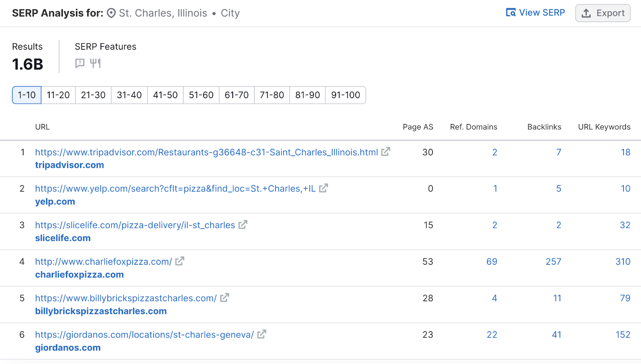641x364 pixels.
Task: Open the giordanos st-charles-geneva URL
Action: (x=144, y=334)
